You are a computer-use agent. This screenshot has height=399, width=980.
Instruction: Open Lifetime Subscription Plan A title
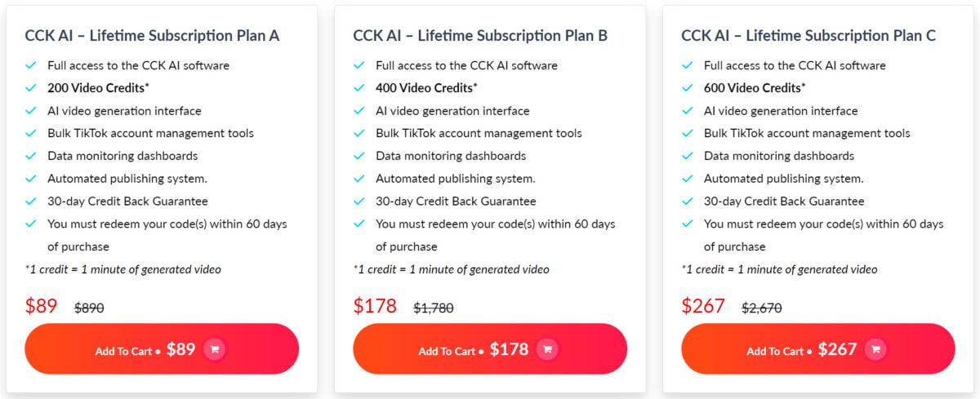(x=152, y=36)
